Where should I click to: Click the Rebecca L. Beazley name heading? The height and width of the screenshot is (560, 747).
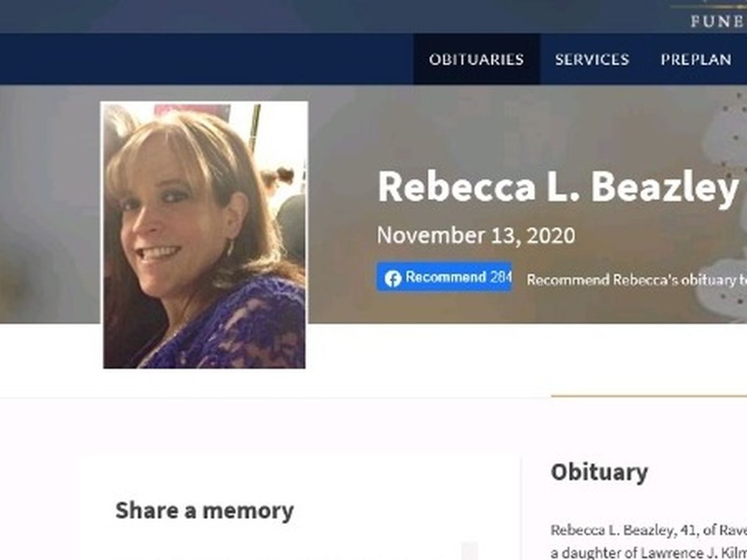558,187
